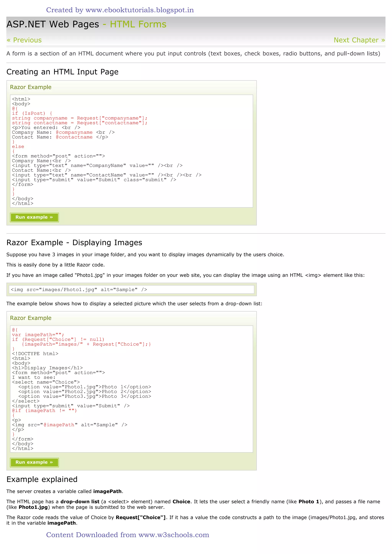Click the code line 'var imagePath="";'
Image resolution: width=392 pixels, height=554 pixels.
38,335
